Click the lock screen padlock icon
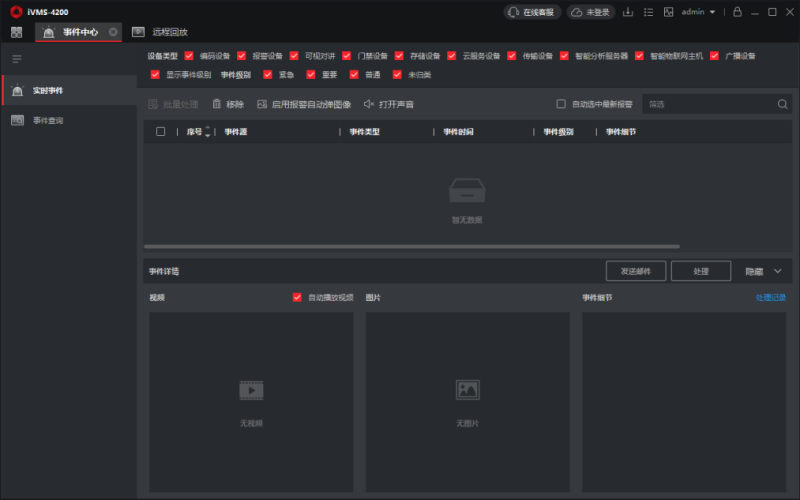This screenshot has width=800, height=500. click(x=737, y=12)
